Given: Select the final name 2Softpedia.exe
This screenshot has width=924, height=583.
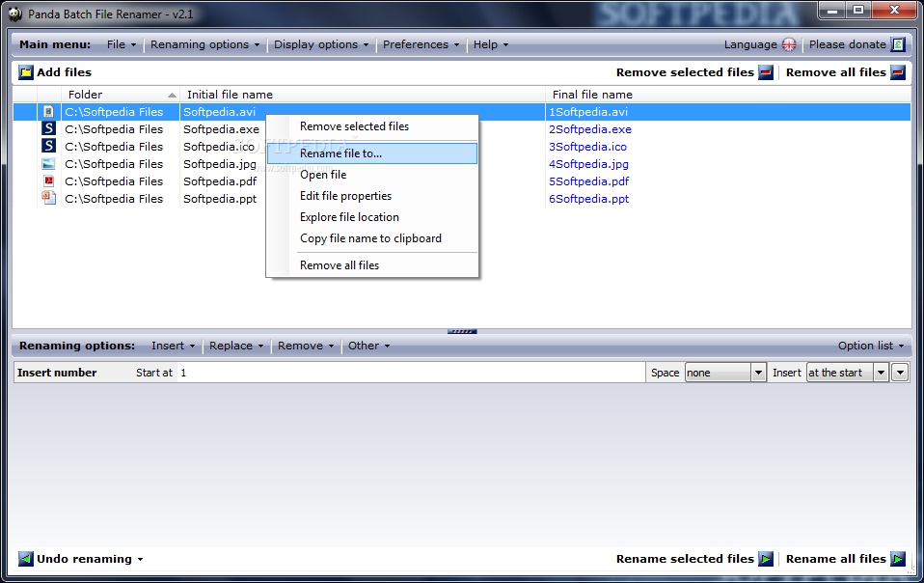Looking at the screenshot, I should [x=590, y=129].
